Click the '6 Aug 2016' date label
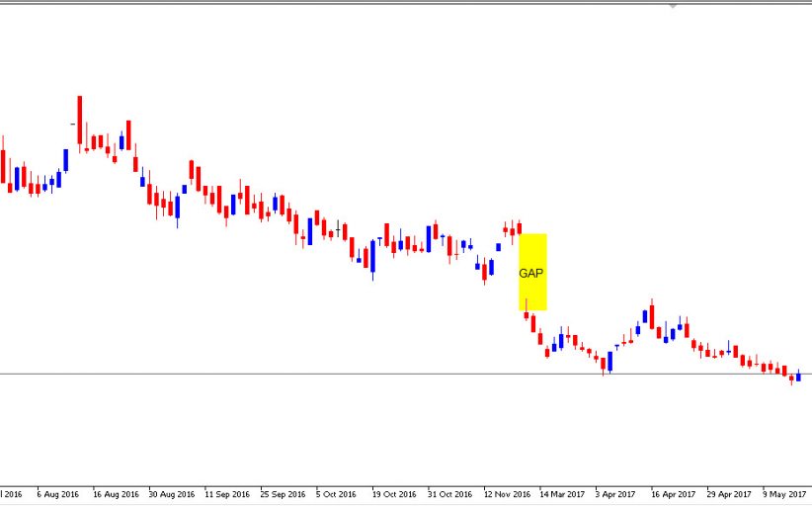This screenshot has width=812, height=506. pyautogui.click(x=57, y=494)
